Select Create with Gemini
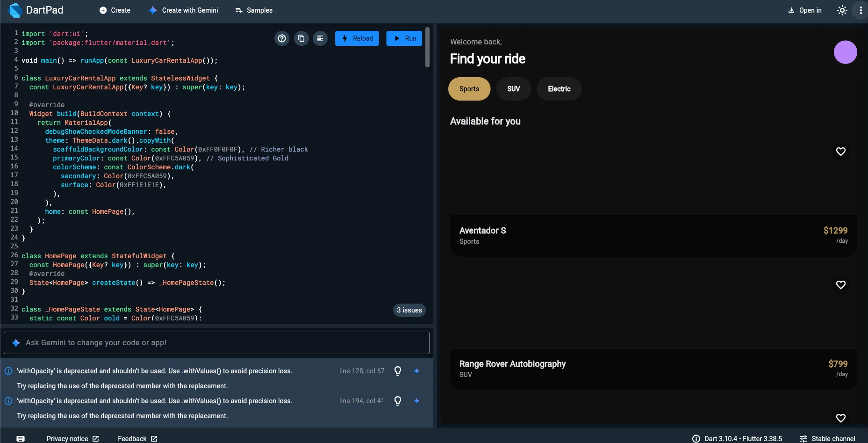Screen dimensions: 868x443 pos(183,10)
